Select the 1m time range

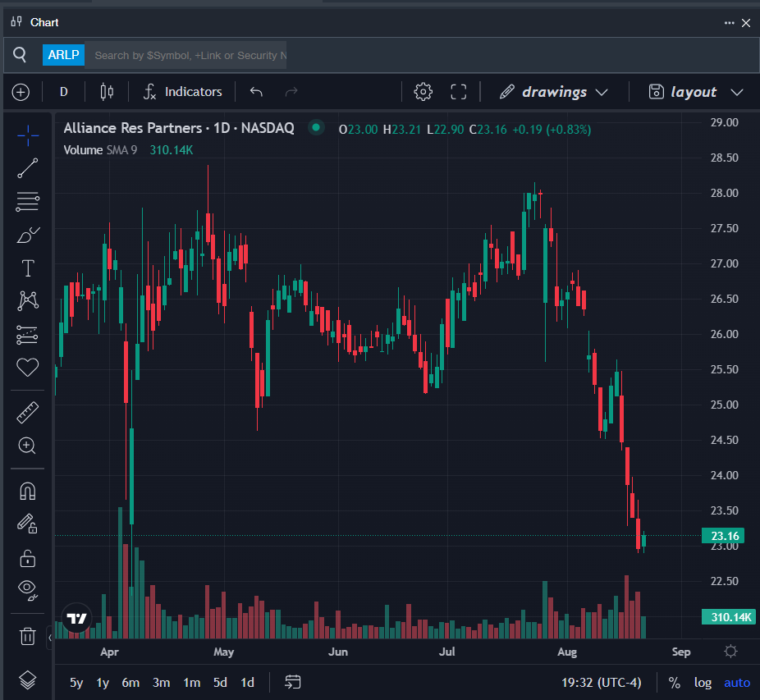pyautogui.click(x=191, y=683)
